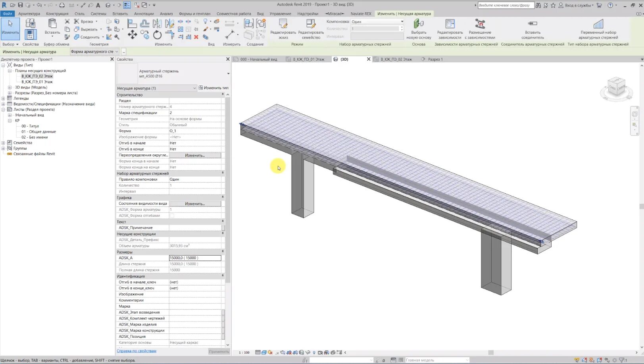Select the Text tool (A) in quick access
This screenshot has height=364, width=644.
point(98,5)
